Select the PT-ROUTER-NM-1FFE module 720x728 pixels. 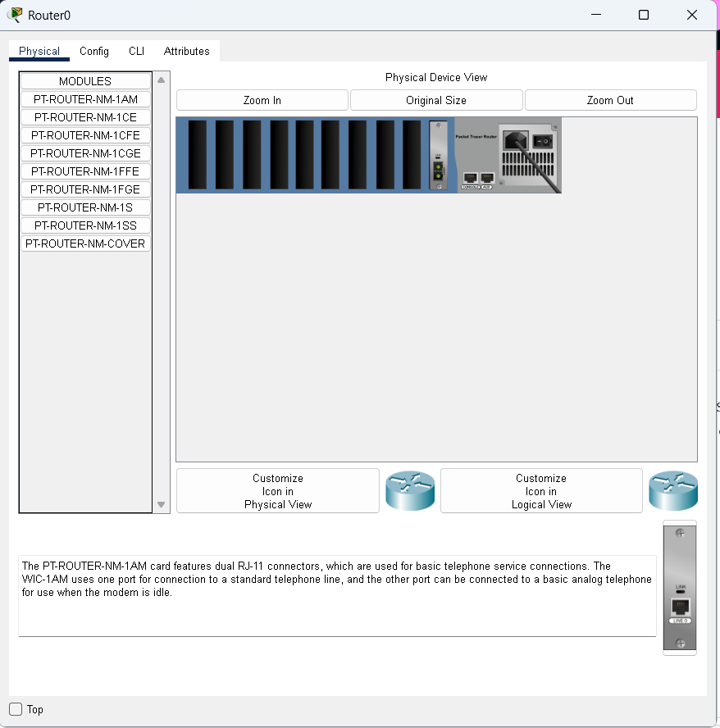pyautogui.click(x=85, y=172)
